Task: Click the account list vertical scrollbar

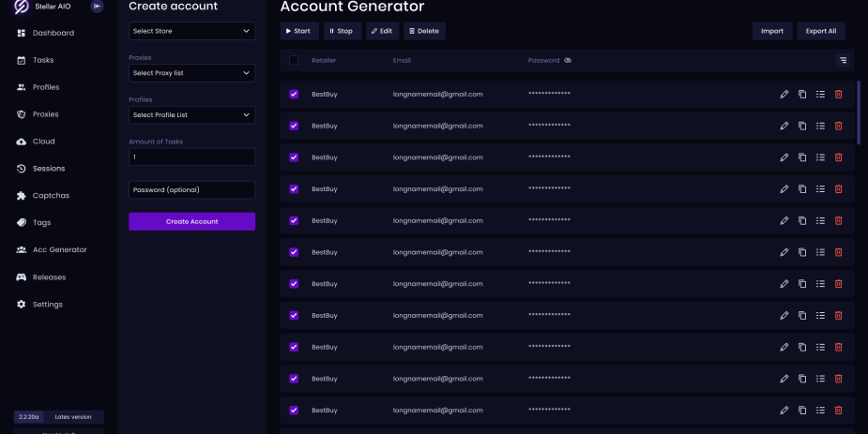Action: [859, 112]
